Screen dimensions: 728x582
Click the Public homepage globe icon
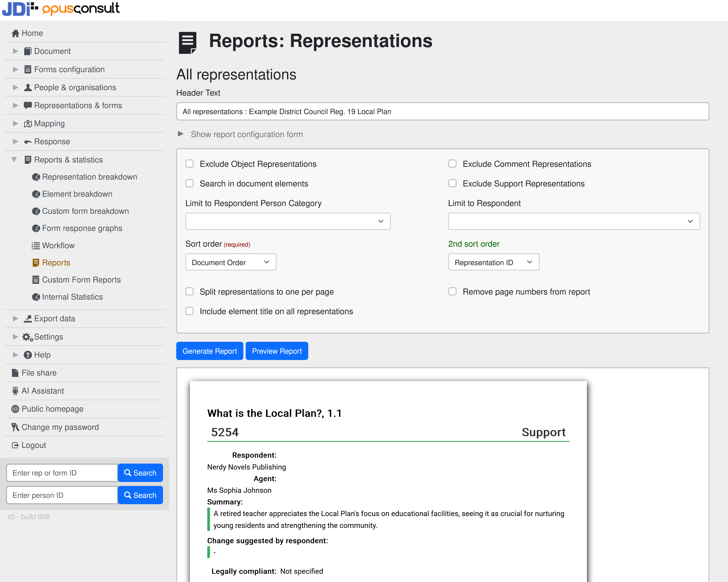coord(15,409)
